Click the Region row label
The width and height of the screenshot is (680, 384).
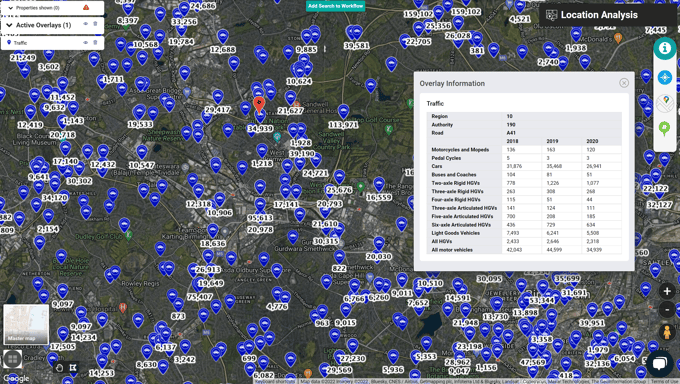pyautogui.click(x=439, y=116)
